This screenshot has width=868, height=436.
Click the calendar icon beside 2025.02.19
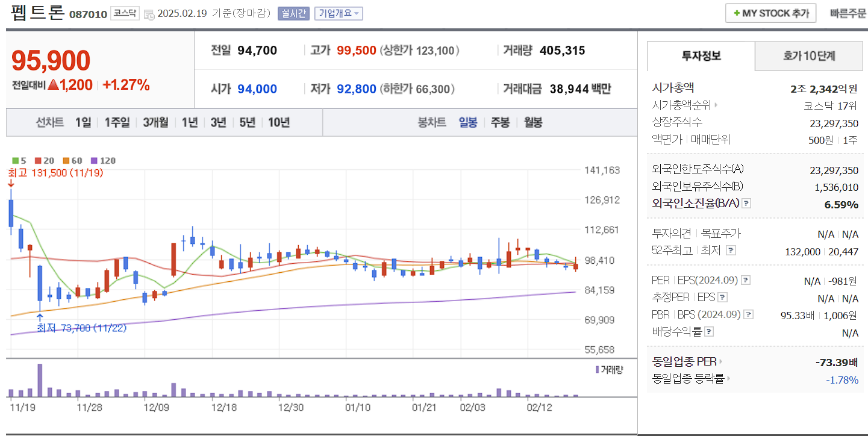(x=148, y=13)
